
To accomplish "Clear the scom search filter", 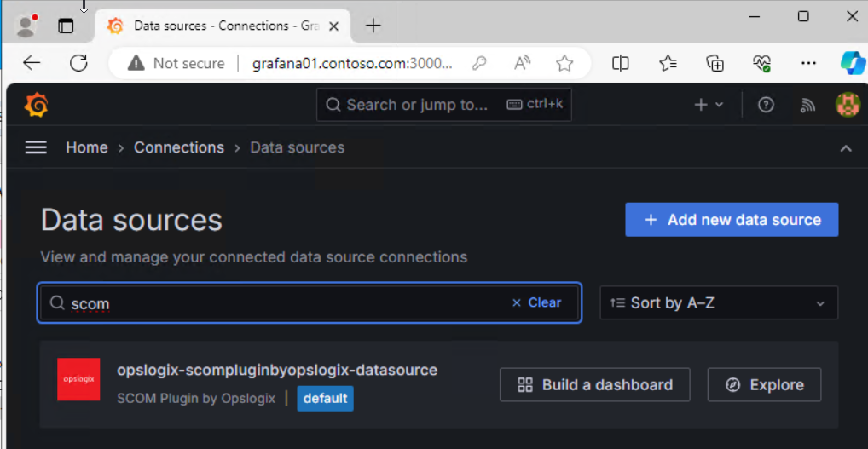I will [536, 302].
